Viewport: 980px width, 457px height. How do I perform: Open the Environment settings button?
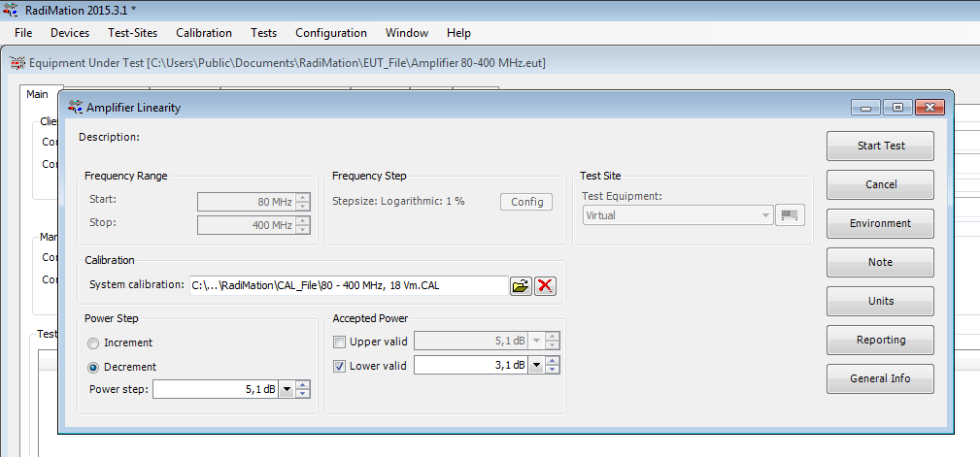pos(881,223)
